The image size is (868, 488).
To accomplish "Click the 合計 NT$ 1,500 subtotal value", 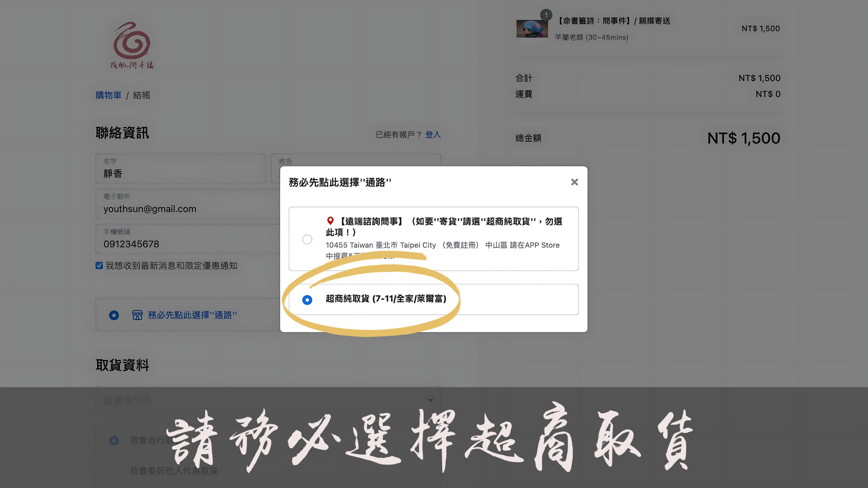I will pyautogui.click(x=759, y=78).
